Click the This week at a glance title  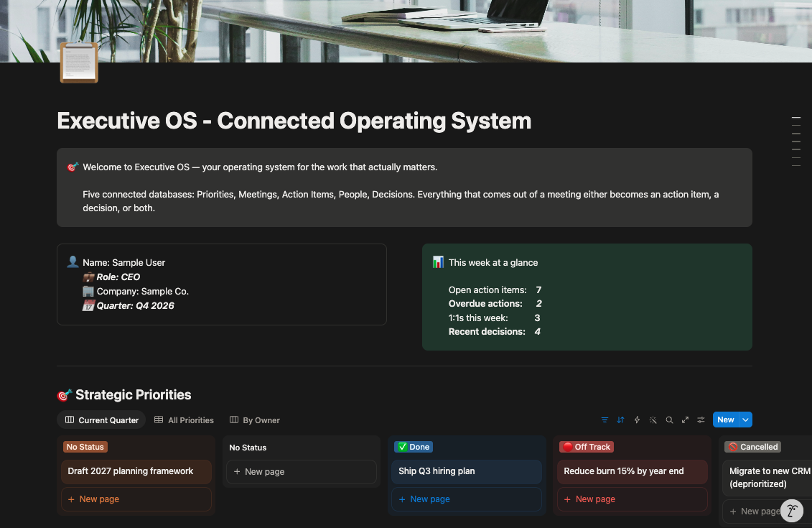(493, 263)
